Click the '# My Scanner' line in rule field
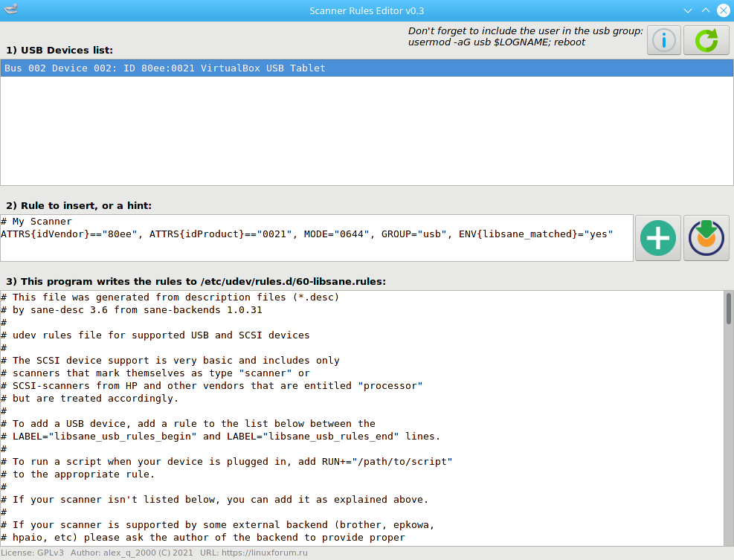This screenshot has width=734, height=560. point(37,222)
